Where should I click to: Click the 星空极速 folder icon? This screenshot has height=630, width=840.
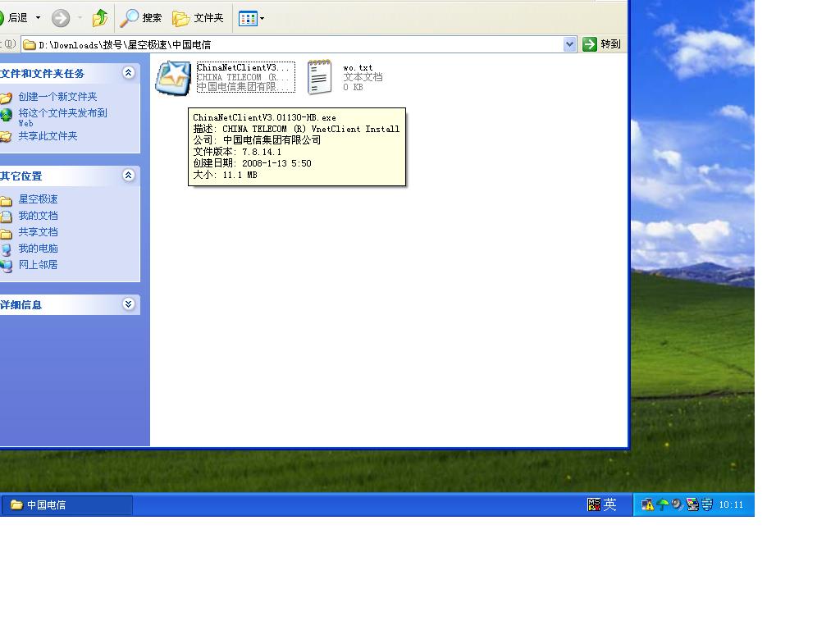click(6, 202)
